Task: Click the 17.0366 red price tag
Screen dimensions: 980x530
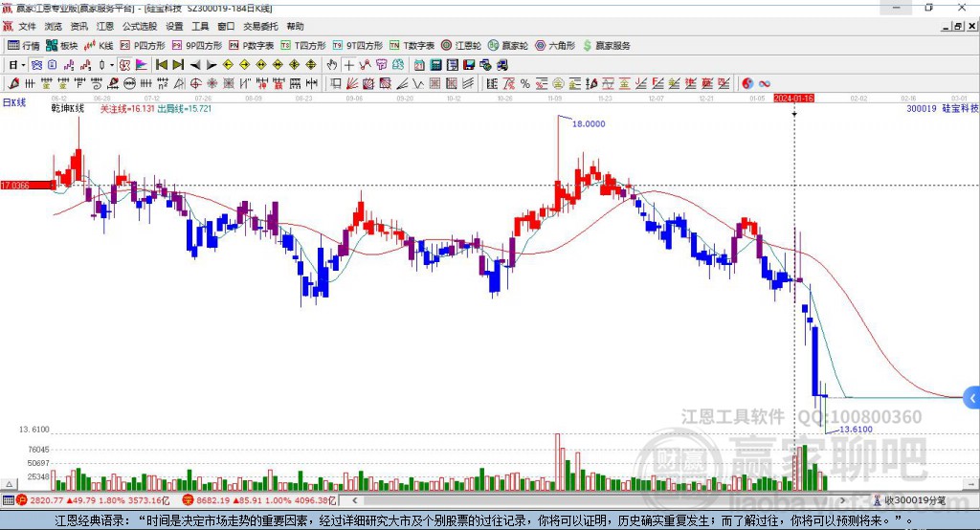Action: pyautogui.click(x=28, y=185)
